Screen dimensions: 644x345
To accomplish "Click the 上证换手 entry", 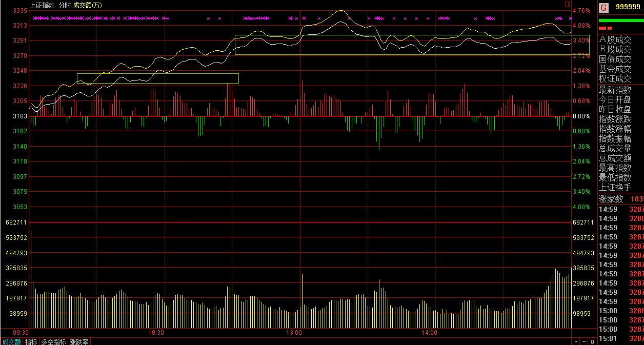I will 615,187.
